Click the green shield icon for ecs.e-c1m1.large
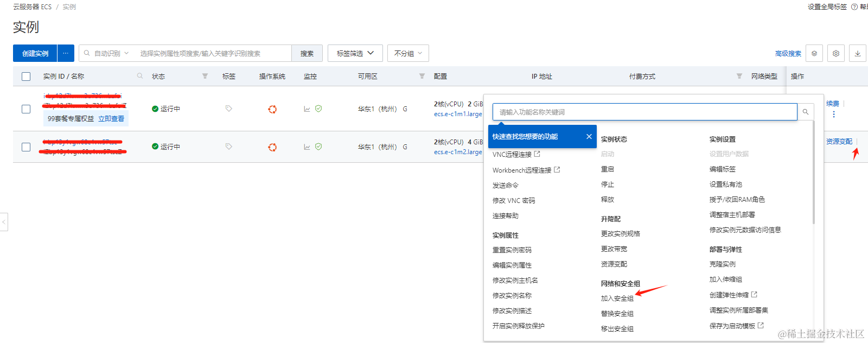Viewport: 868px width, 343px height. coord(318,109)
